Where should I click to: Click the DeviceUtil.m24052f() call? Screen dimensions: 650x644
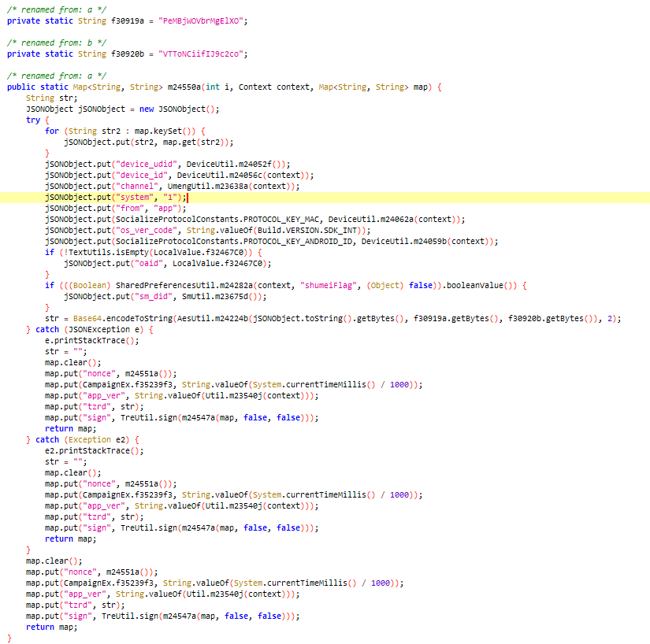pyautogui.click(x=236, y=164)
